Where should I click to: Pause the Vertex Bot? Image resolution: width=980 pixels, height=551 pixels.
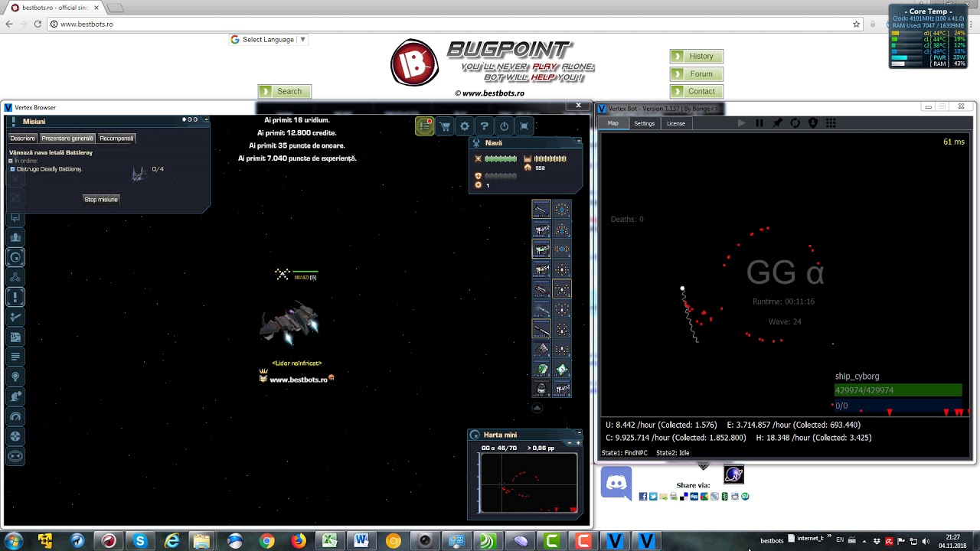[759, 123]
